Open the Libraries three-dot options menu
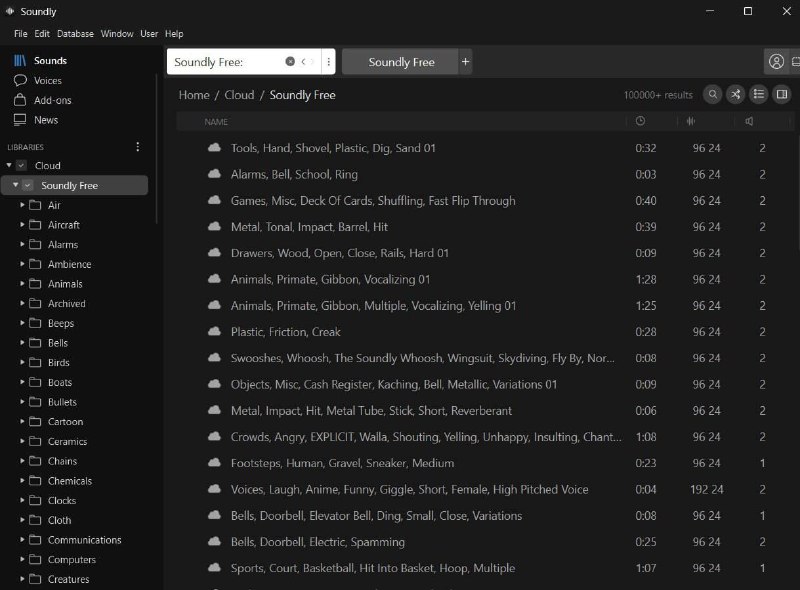This screenshot has height=590, width=800. pyautogui.click(x=138, y=147)
